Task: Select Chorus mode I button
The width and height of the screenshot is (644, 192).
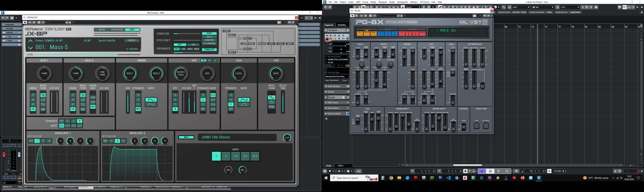Action: (x=216, y=156)
